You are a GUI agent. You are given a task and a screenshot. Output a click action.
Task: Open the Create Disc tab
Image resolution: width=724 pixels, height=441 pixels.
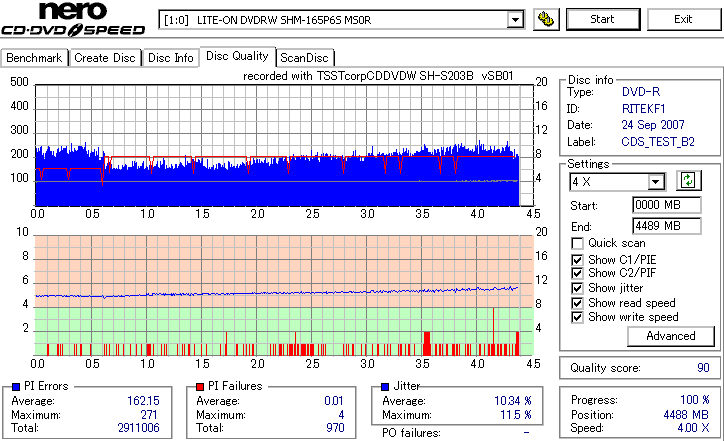[105, 58]
